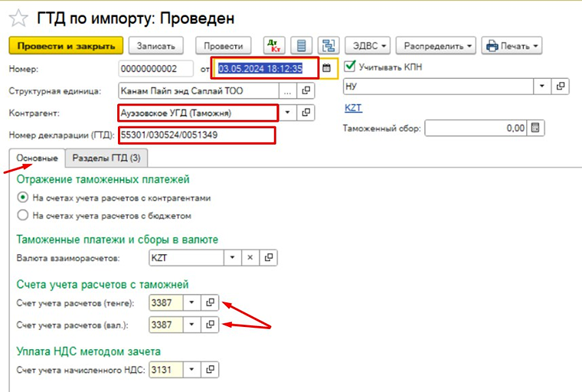Screen dimensions: 582x392
Task: Toggle the Учитывать КПН checkbox
Action: click(x=351, y=67)
